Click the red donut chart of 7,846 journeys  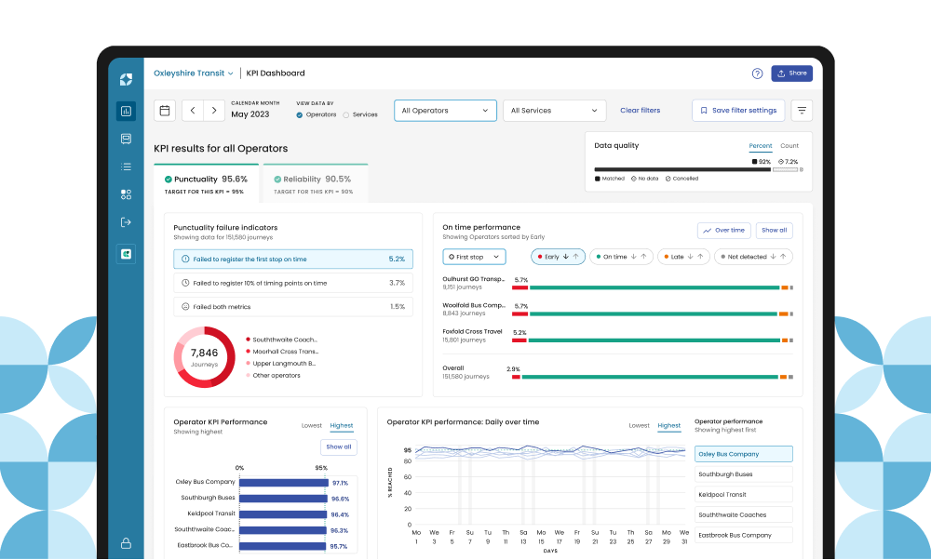click(204, 357)
